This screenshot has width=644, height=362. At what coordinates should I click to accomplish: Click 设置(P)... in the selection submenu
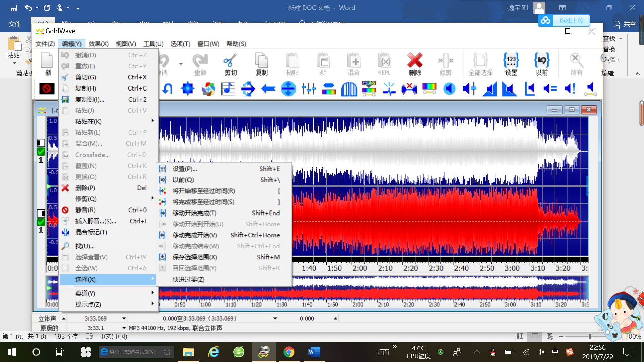pyautogui.click(x=184, y=169)
